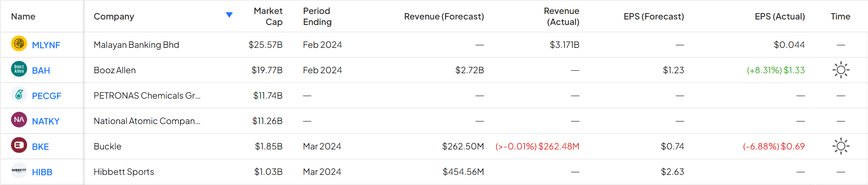Click the '$454.56M' revenue forecast value
This screenshot has width=868, height=185.
click(x=463, y=172)
